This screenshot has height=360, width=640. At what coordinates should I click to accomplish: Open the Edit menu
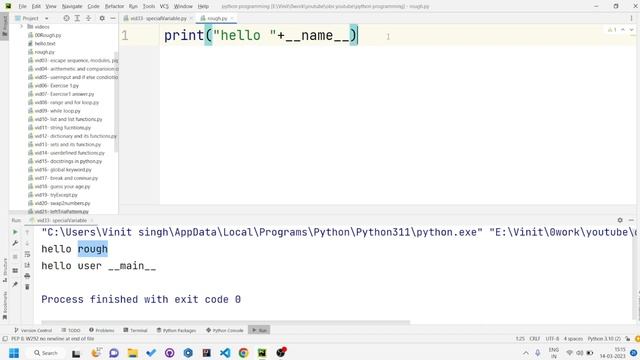coord(36,7)
